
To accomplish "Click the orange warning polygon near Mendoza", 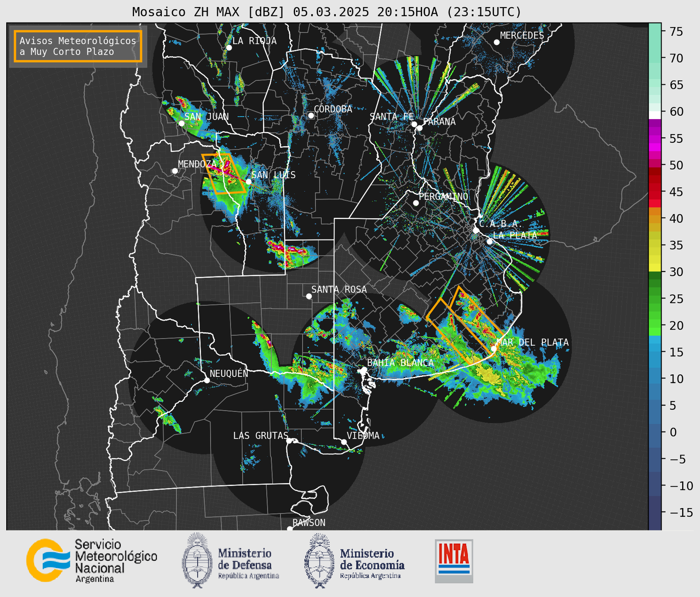I will [x=223, y=174].
